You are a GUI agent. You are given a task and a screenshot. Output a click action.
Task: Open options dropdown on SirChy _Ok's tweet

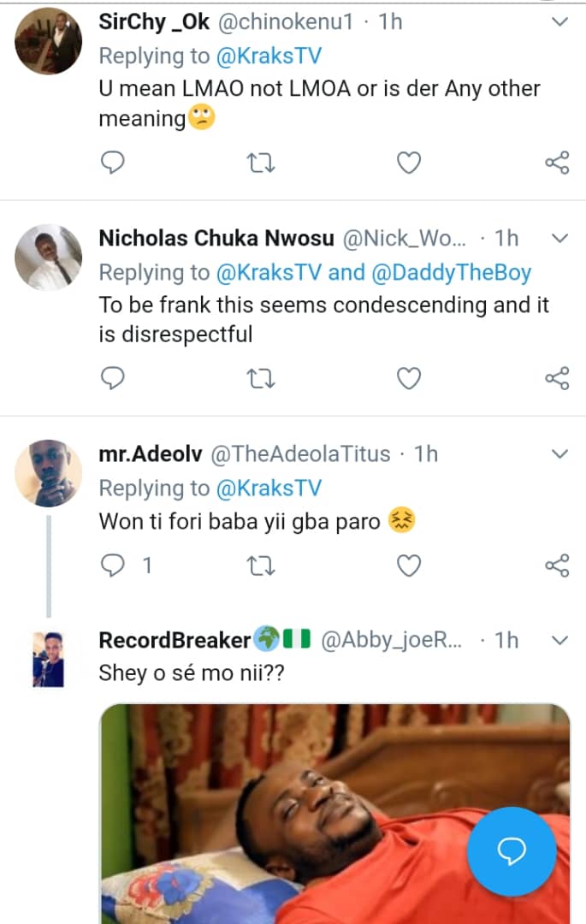[559, 22]
